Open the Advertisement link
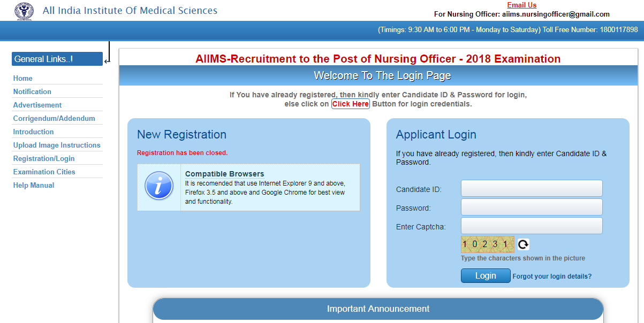This screenshot has width=644, height=323. coord(37,105)
